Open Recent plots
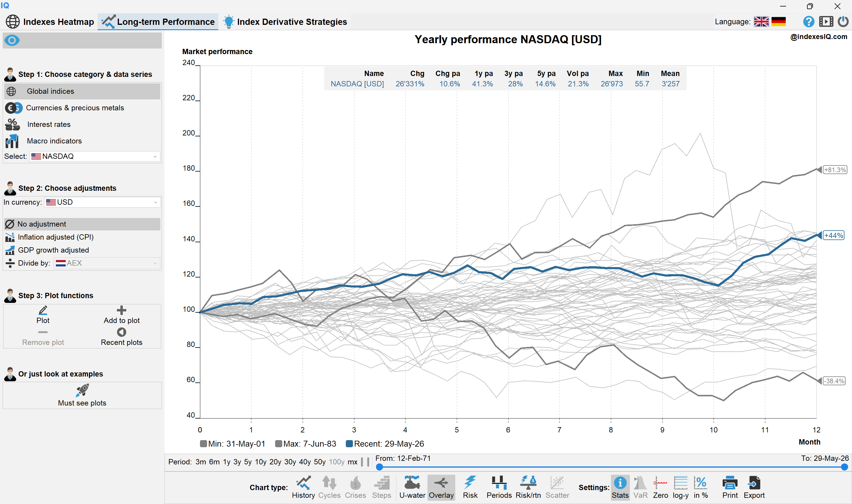This screenshot has height=504, width=852. click(x=122, y=337)
